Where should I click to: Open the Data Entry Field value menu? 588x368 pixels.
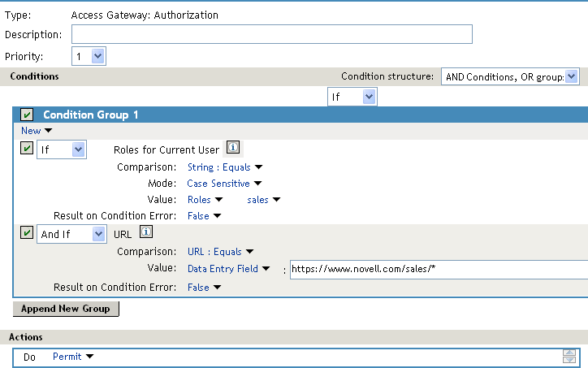pyautogui.click(x=228, y=269)
